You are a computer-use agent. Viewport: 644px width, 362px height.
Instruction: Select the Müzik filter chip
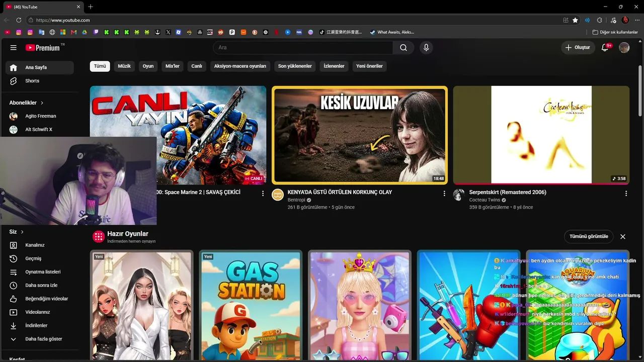pyautogui.click(x=124, y=66)
